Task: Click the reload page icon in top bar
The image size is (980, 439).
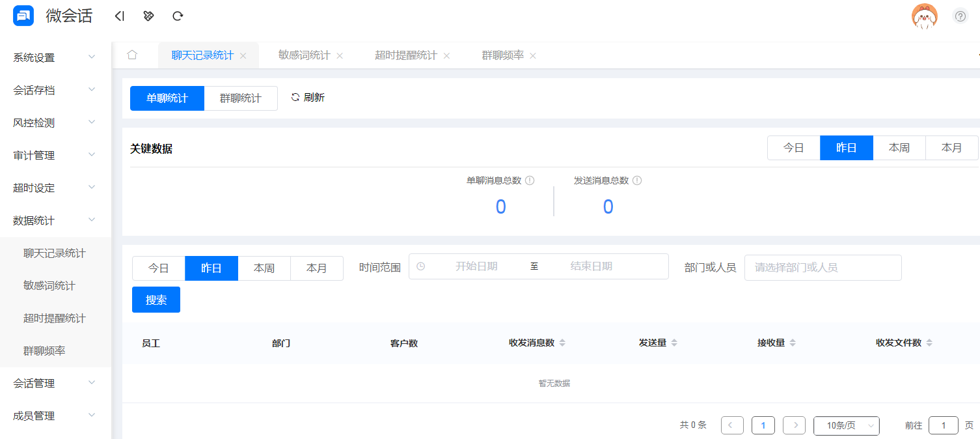Action: (177, 16)
